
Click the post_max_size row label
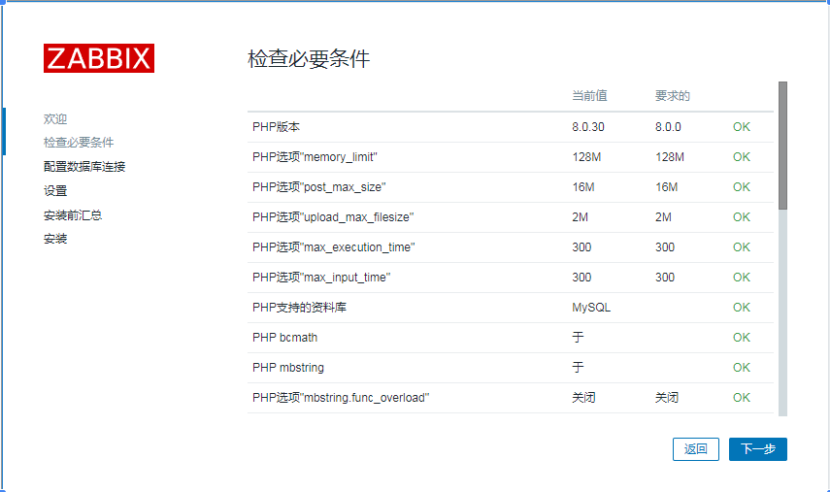coord(319,187)
